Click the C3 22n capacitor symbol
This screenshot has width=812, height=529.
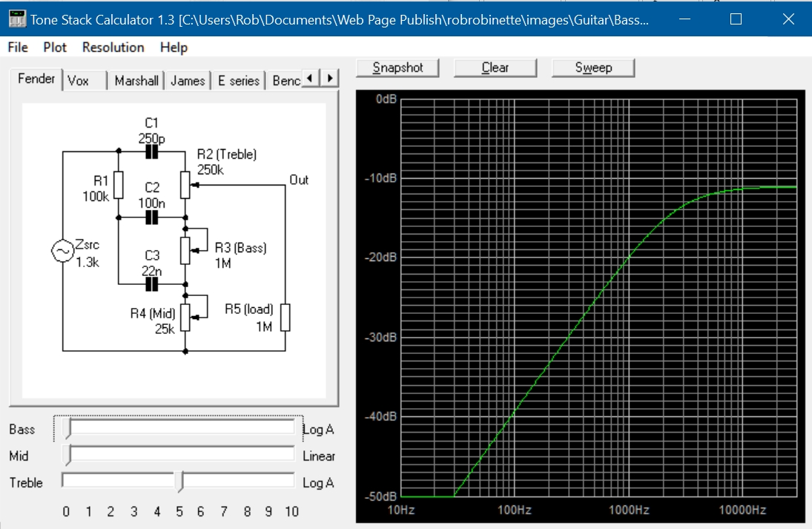152,284
